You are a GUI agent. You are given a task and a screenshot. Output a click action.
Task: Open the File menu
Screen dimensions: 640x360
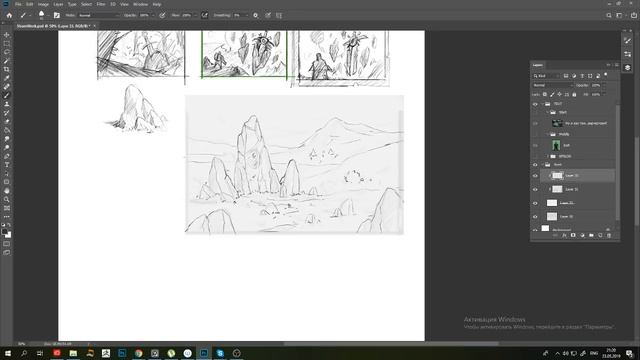tap(18, 4)
